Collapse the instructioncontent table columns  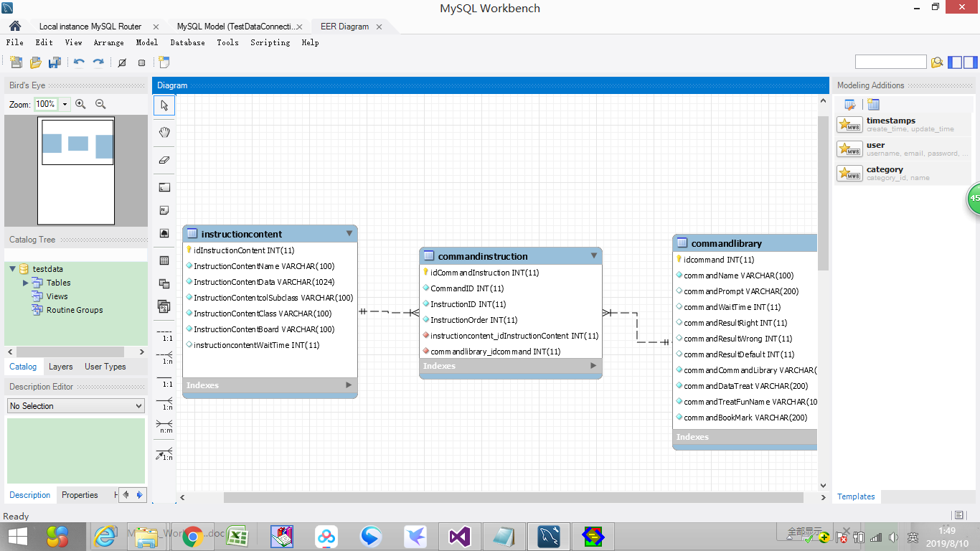point(349,233)
